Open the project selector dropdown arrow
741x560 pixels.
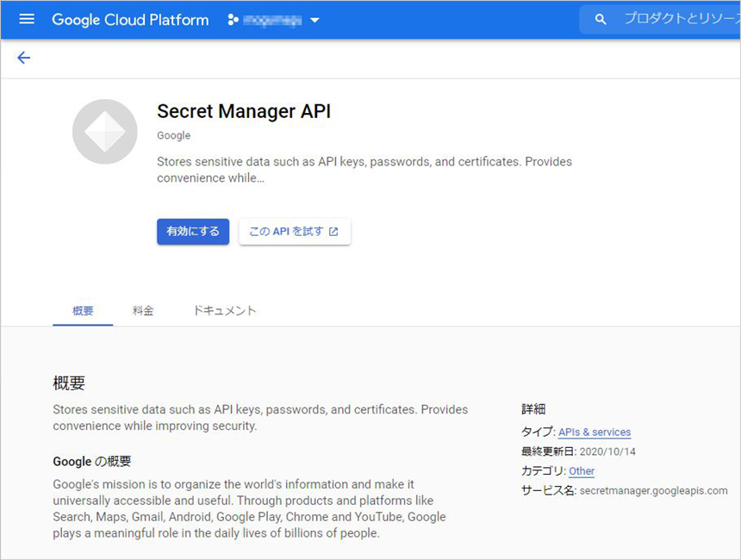pos(314,21)
